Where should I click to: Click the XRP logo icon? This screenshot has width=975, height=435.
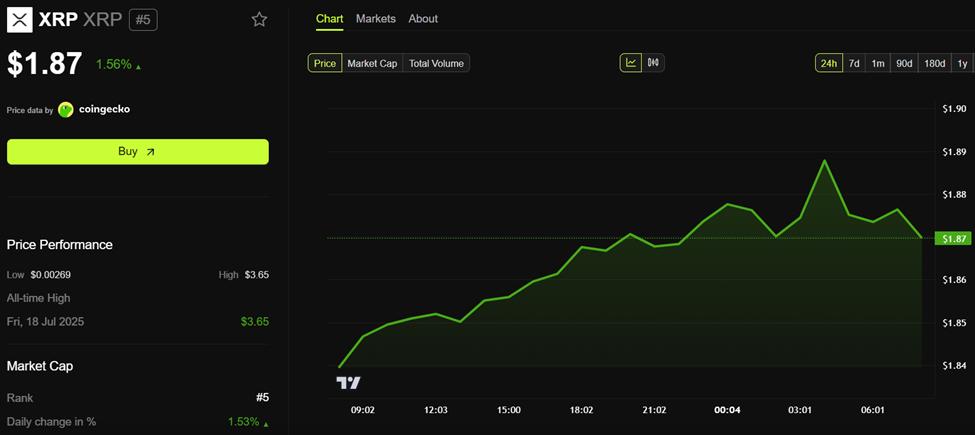click(x=19, y=20)
